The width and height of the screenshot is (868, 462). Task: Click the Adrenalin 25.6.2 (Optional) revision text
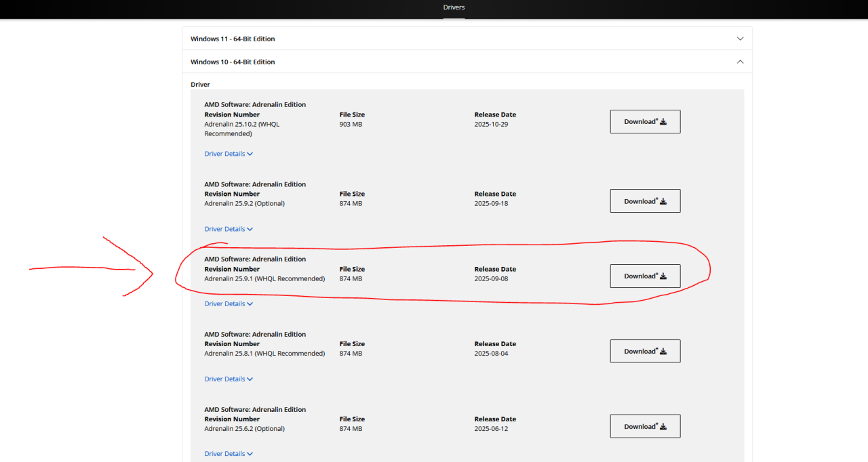click(x=244, y=429)
